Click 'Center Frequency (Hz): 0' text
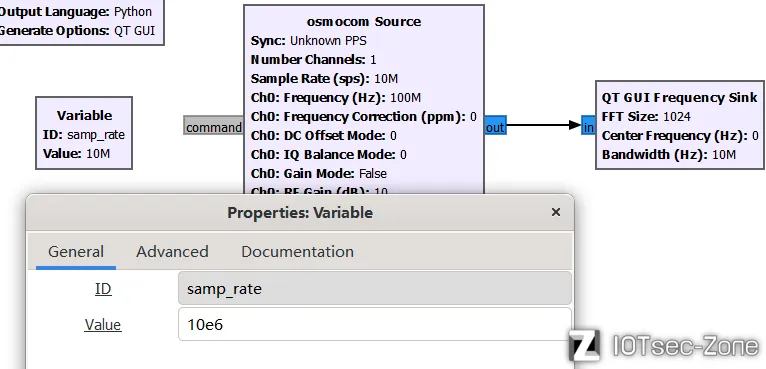Image resolution: width=766 pixels, height=369 pixels. point(680,135)
